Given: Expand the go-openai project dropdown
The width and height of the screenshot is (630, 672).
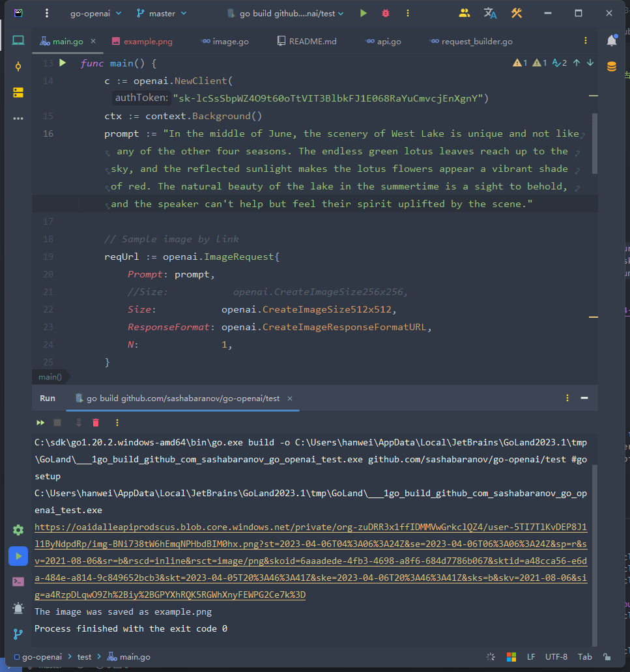Looking at the screenshot, I should [x=95, y=13].
